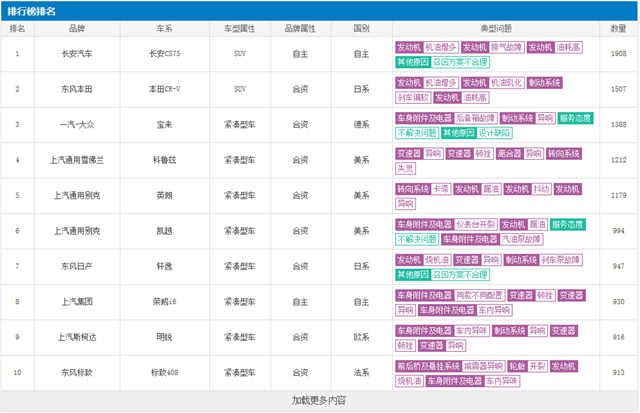The height and width of the screenshot is (413, 640).
Task: Open the 宝来 car series
Action: pyautogui.click(x=164, y=124)
